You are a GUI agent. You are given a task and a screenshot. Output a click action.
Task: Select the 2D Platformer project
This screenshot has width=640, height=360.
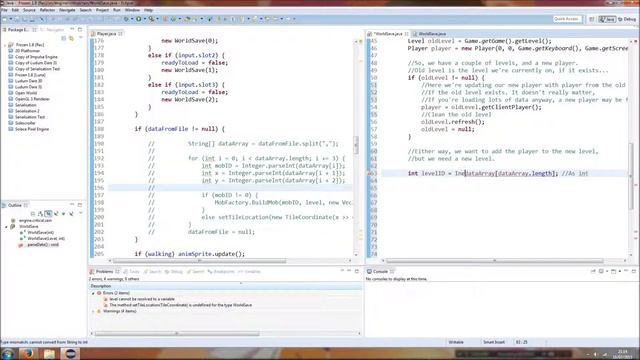[x=27, y=51]
